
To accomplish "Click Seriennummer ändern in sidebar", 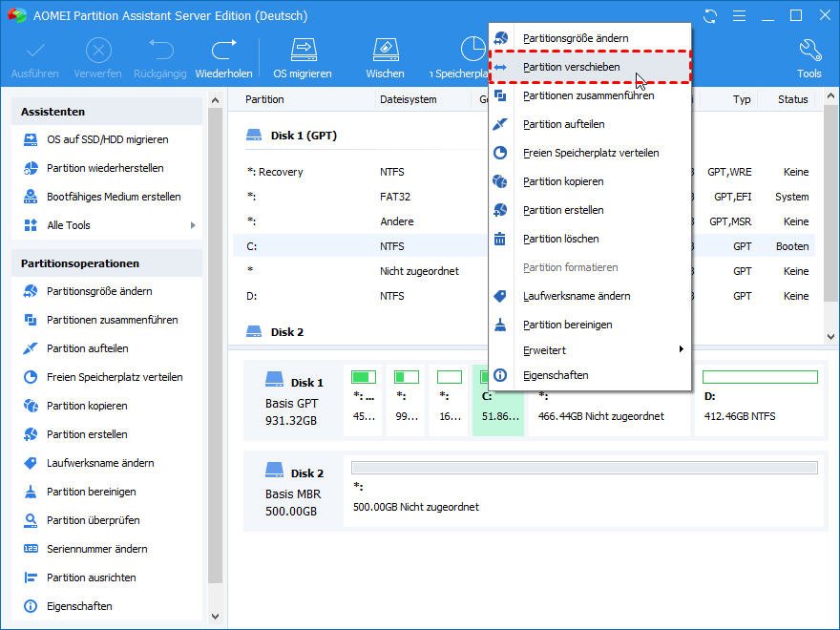I will pos(97,549).
